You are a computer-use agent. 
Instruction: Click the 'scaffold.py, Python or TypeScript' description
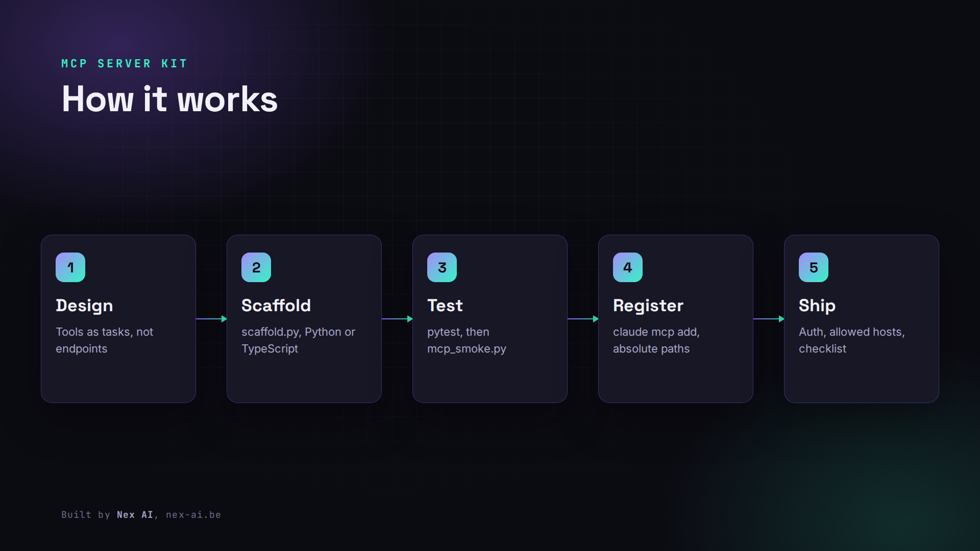298,340
